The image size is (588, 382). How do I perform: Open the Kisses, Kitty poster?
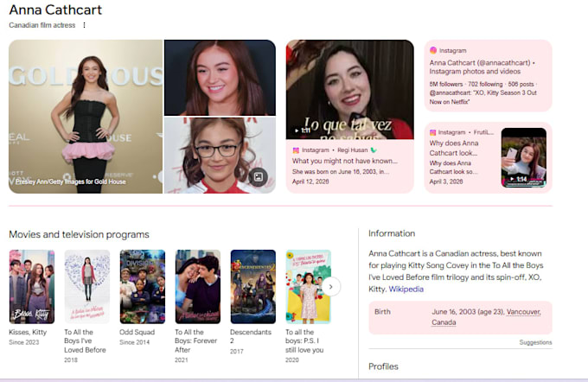[x=32, y=287]
